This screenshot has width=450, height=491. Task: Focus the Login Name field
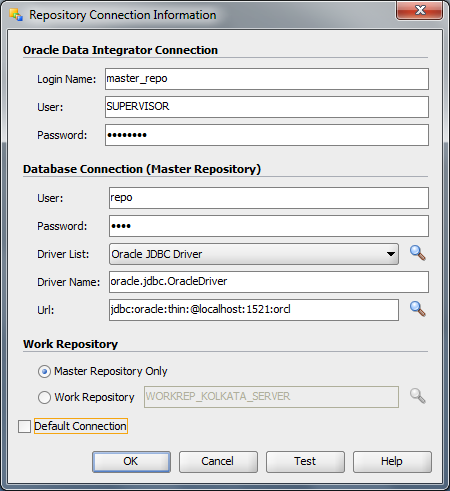267,79
